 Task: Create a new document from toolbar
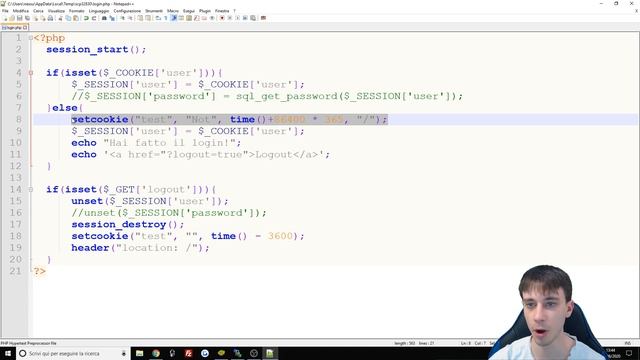[x=5, y=18]
